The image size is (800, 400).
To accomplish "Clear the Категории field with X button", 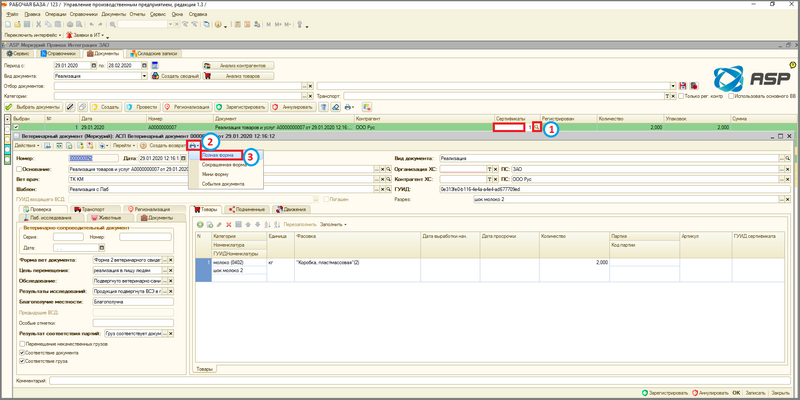I will [310, 96].
